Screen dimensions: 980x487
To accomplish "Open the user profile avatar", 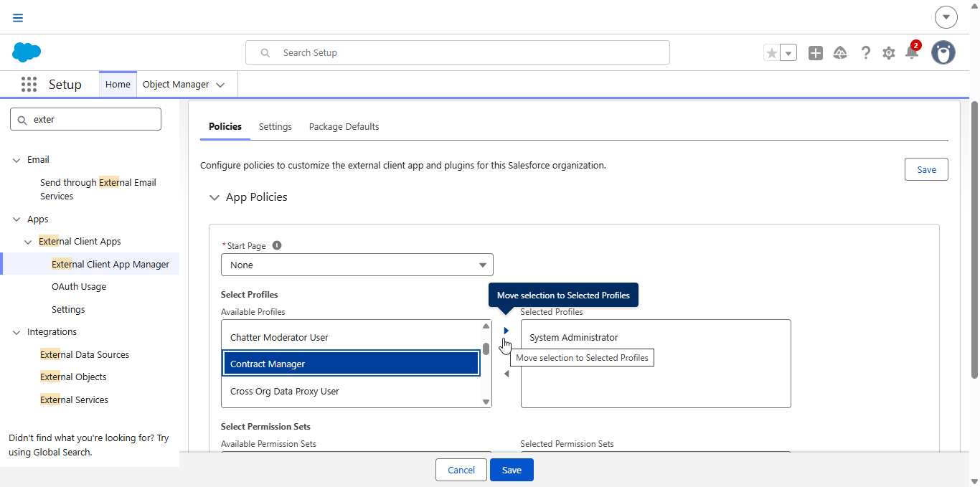I will click(943, 52).
